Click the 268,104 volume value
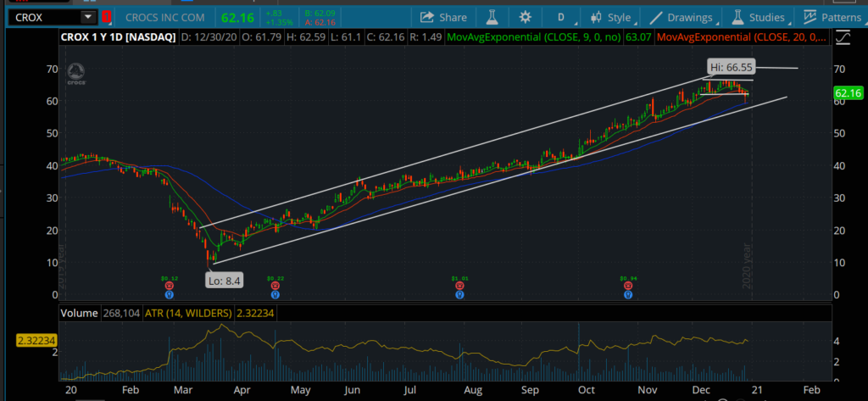The image size is (868, 401). [x=120, y=314]
